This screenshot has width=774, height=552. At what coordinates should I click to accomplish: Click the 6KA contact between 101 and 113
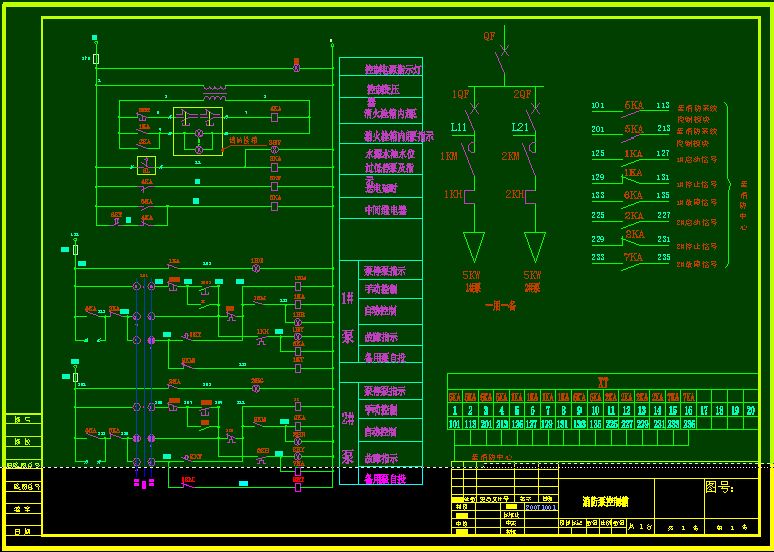(x=633, y=105)
